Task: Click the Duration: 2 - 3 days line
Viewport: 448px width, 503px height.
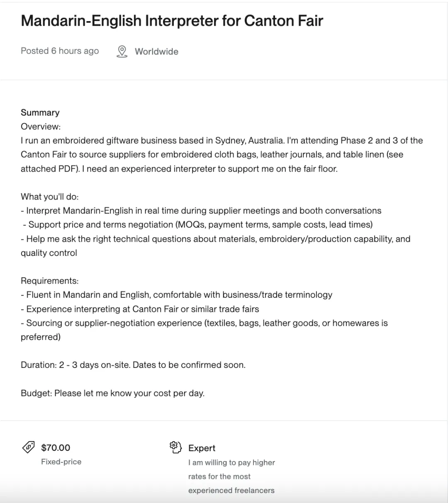Action: tap(133, 365)
